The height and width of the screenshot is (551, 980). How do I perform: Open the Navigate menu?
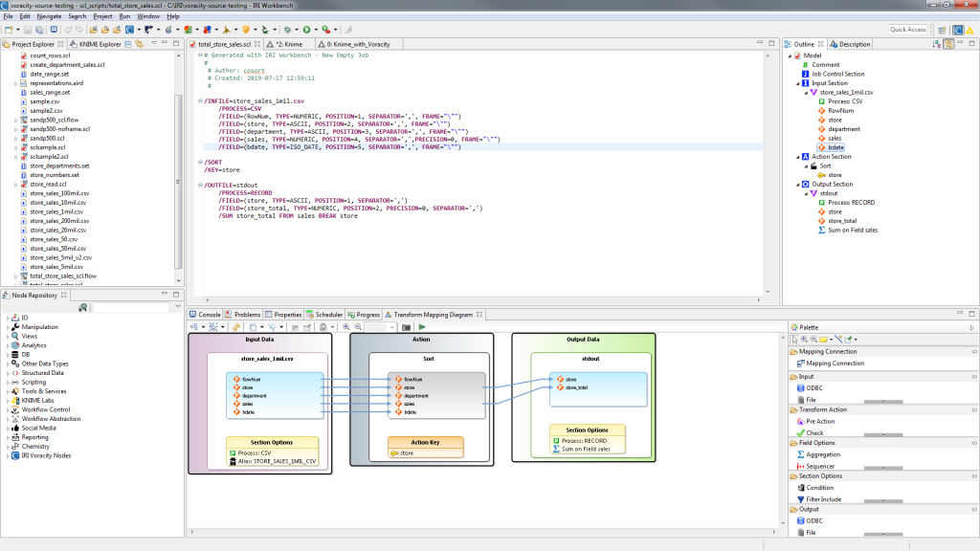point(49,16)
